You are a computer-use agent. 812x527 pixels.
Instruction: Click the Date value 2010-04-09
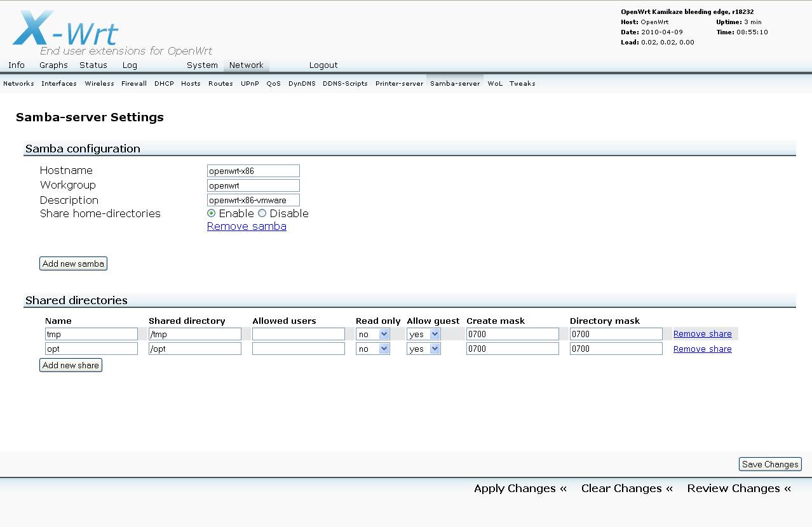662,32
